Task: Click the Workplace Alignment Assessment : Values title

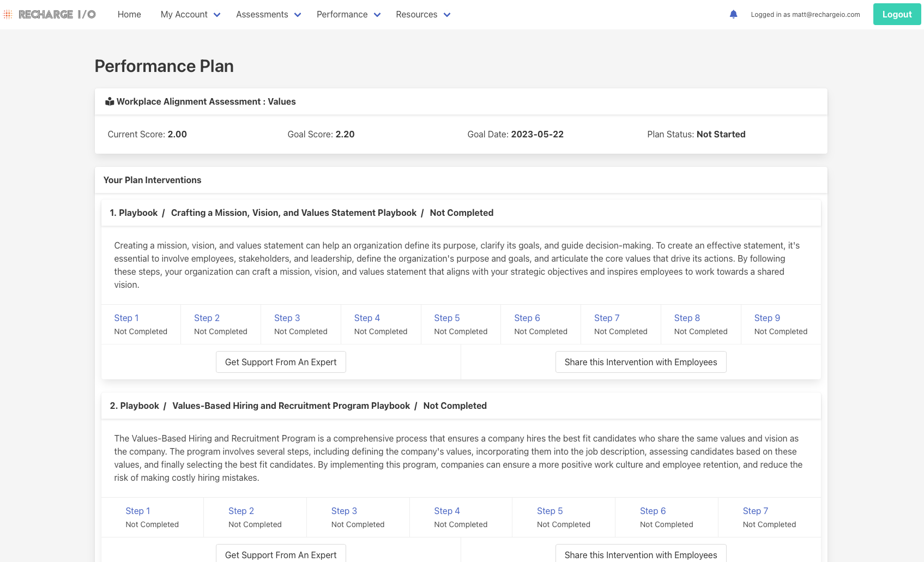Action: (x=206, y=101)
